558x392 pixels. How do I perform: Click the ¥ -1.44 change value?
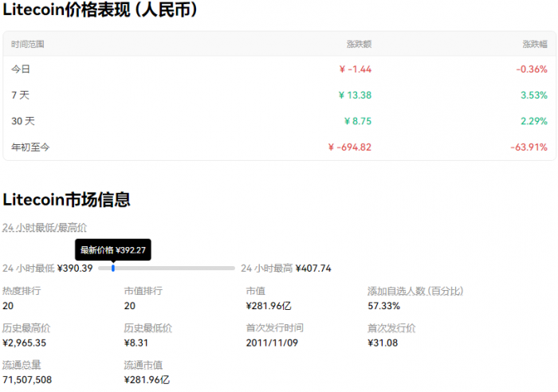click(356, 69)
